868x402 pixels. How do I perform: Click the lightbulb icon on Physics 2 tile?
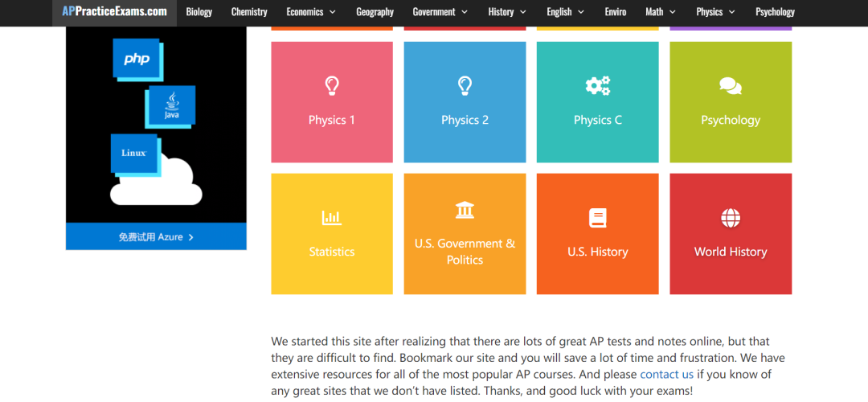point(465,85)
